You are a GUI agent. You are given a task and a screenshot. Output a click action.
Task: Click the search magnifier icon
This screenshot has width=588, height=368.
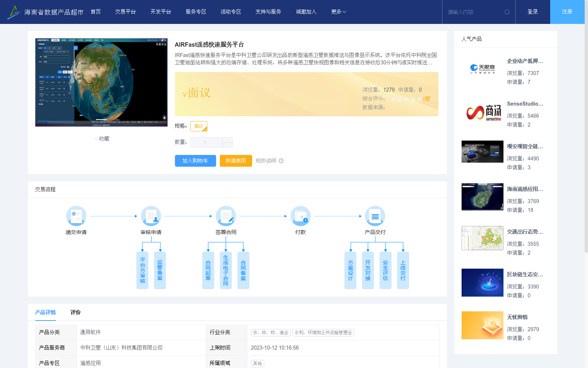click(507, 12)
